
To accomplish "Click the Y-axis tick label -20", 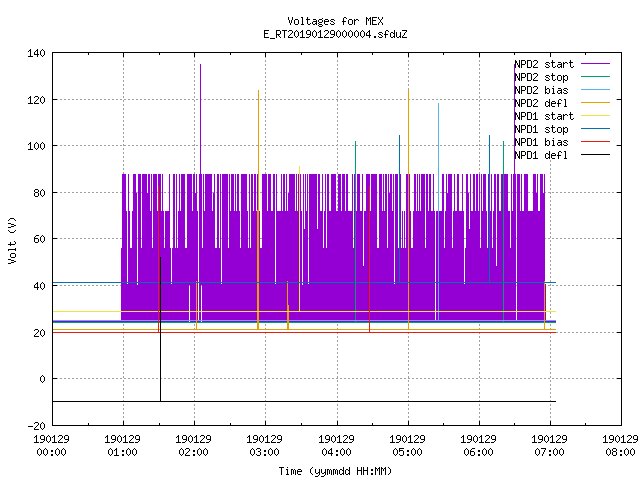I will pos(36,426).
